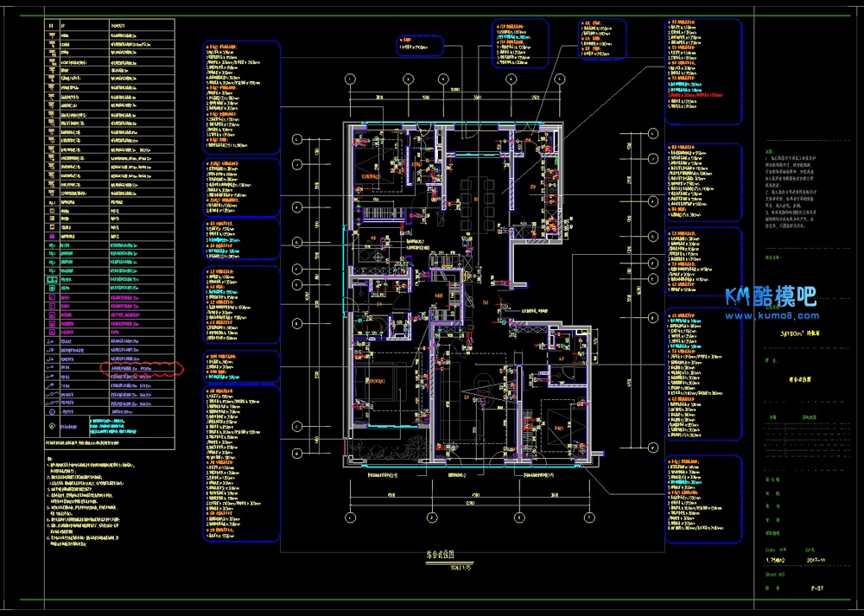Click the red revision cloud in the legend
The height and width of the screenshot is (616, 864).
pyautogui.click(x=143, y=369)
